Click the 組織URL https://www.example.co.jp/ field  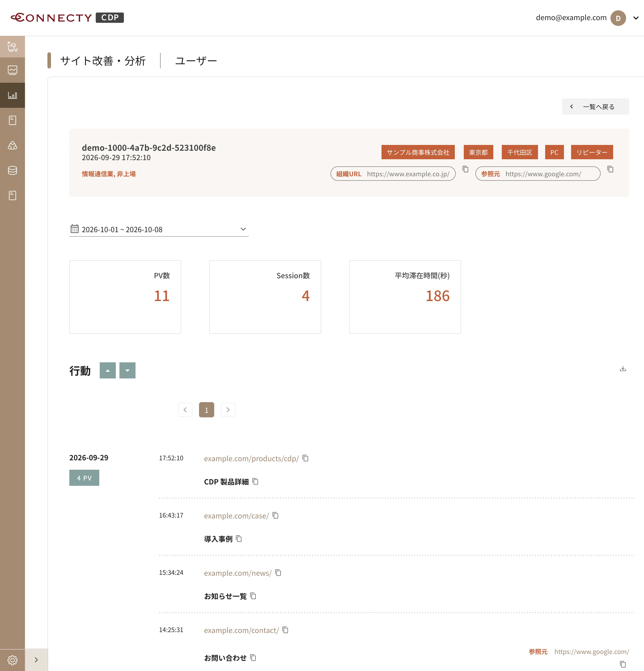coord(393,174)
